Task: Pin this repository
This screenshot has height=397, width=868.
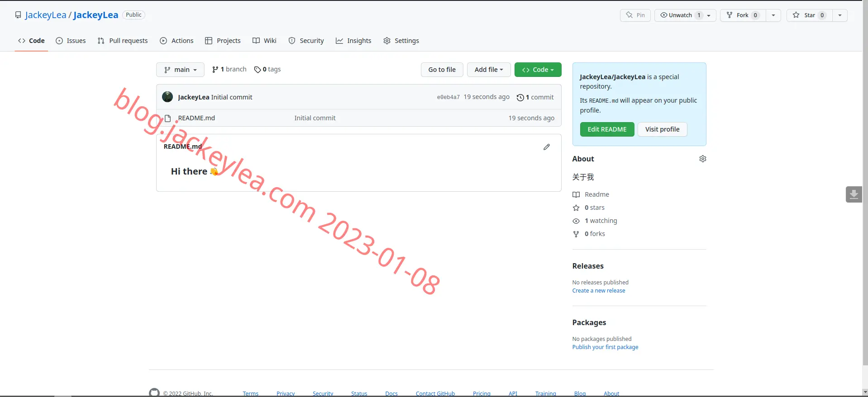Action: (635, 15)
